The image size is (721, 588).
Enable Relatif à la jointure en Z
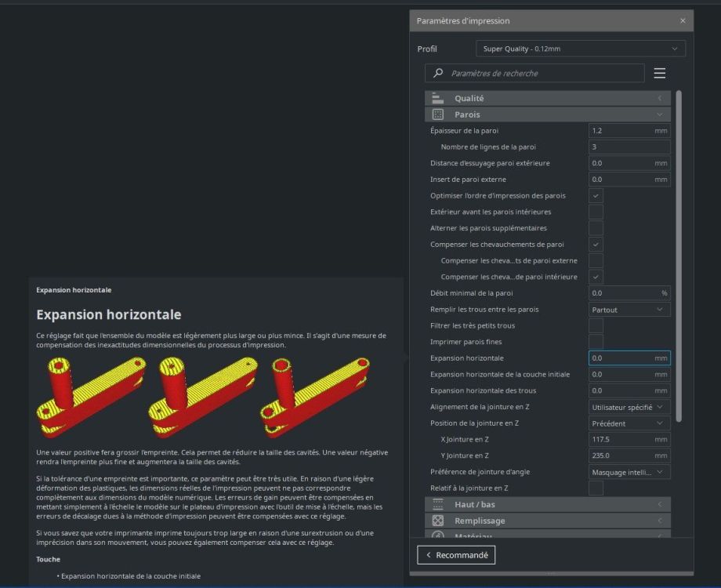[596, 488]
